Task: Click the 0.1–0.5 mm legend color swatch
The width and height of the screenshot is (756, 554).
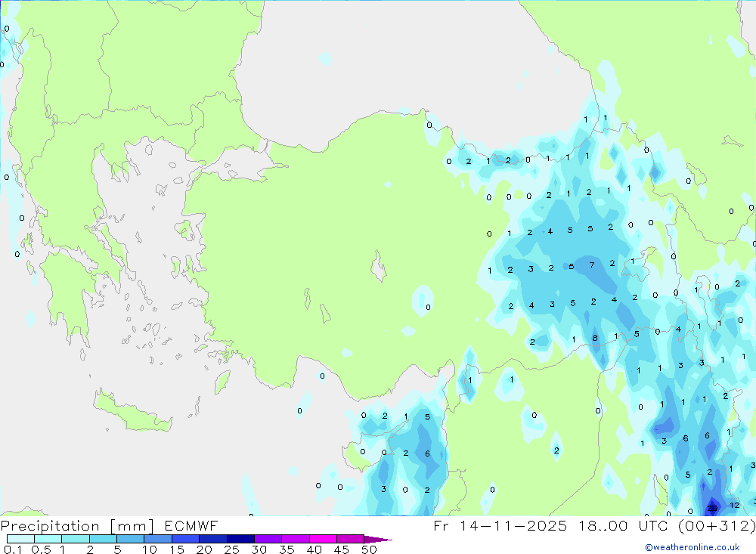Action: [20, 539]
